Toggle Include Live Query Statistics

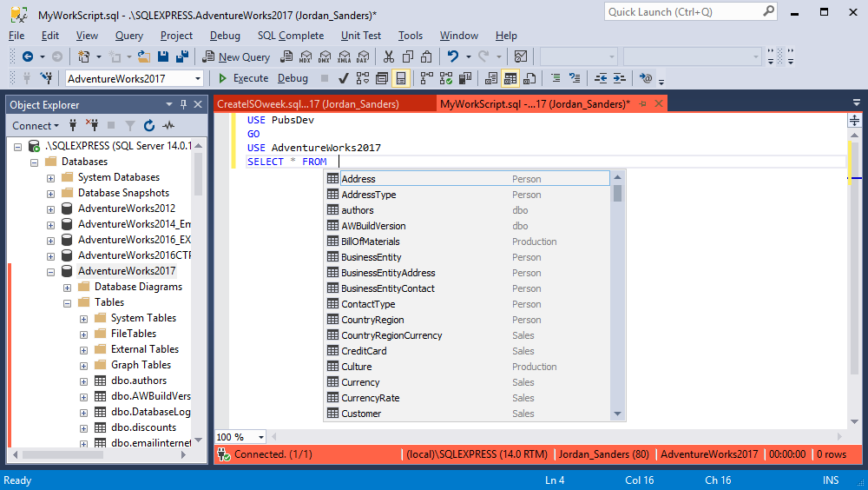[446, 78]
